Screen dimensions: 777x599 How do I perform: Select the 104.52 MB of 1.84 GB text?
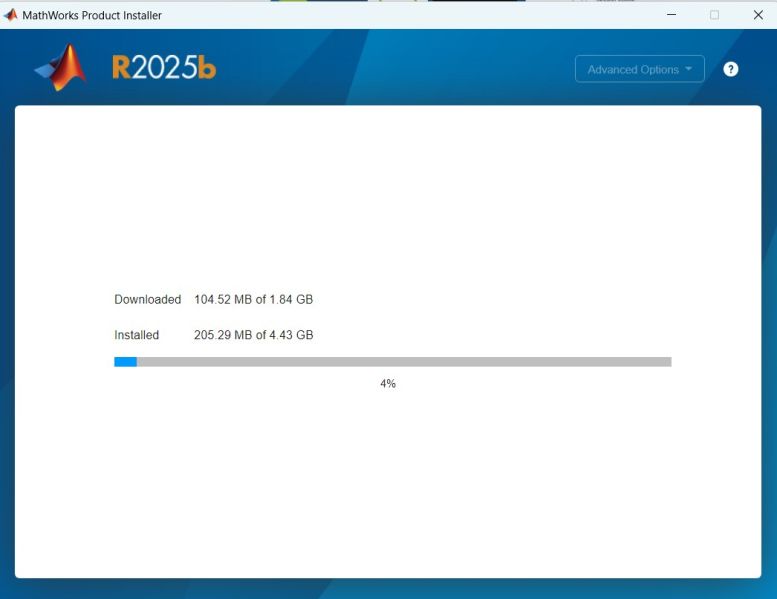[x=253, y=300]
